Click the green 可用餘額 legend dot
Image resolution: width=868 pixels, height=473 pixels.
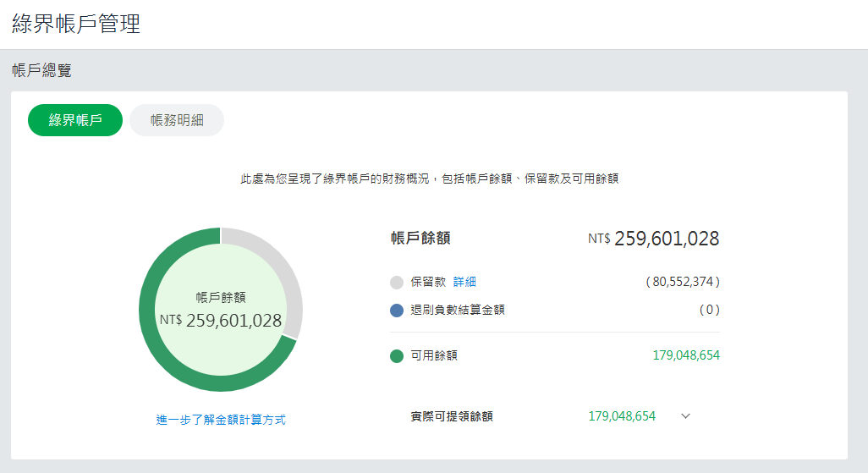[x=397, y=356]
